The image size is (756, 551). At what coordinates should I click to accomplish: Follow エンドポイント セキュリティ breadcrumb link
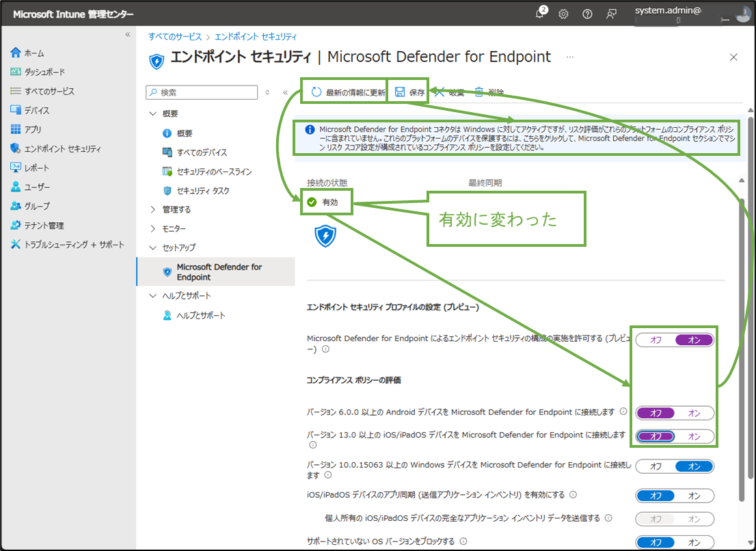(256, 37)
